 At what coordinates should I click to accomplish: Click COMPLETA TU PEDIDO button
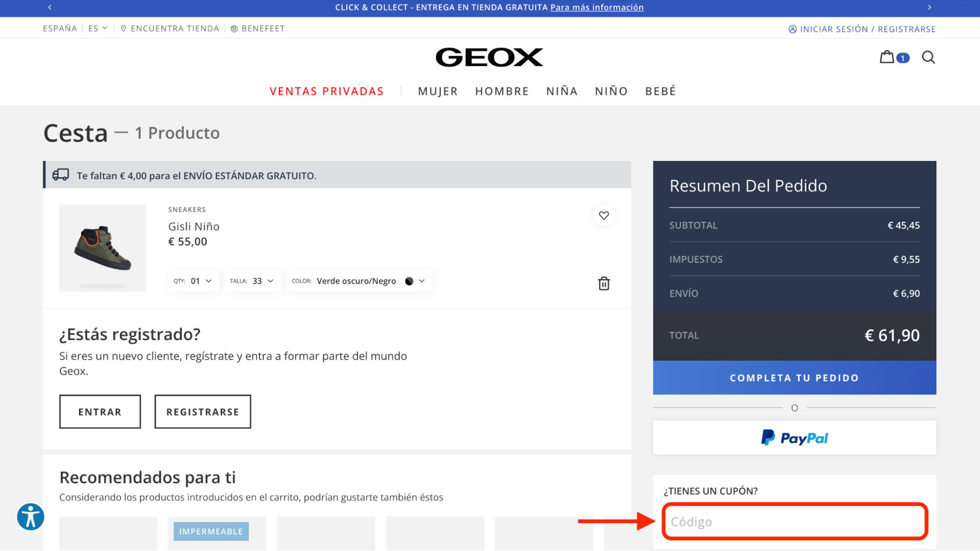794,378
